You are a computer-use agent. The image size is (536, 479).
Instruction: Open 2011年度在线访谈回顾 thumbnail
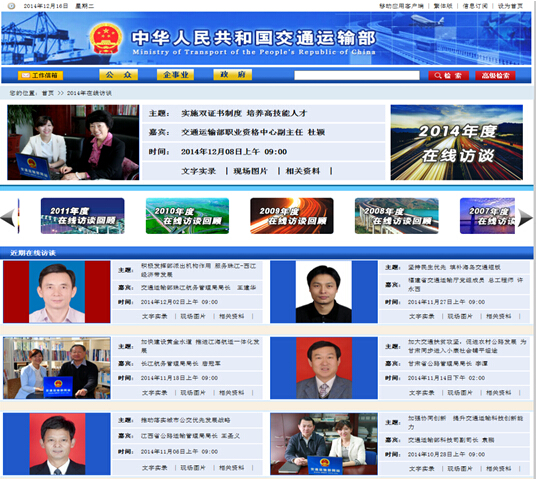(x=82, y=216)
